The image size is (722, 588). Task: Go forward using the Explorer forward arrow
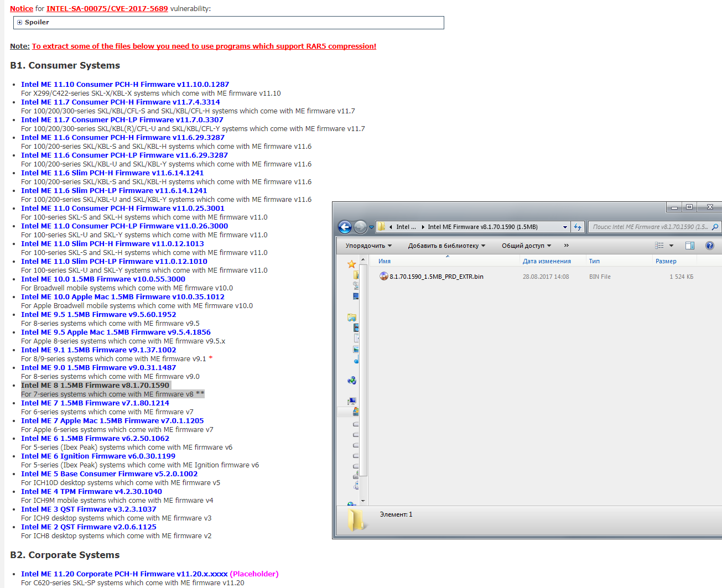tap(360, 227)
